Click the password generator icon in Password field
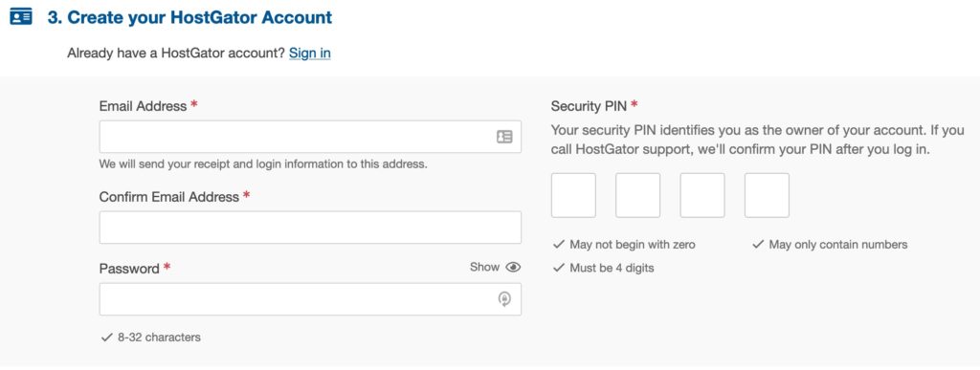Viewport: 980px width, 370px height. tap(504, 299)
